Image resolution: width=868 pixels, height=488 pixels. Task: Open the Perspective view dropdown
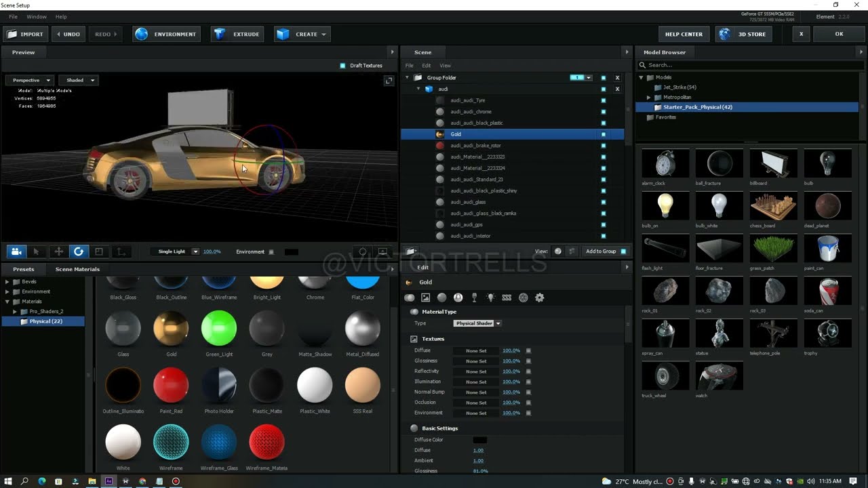pos(31,80)
